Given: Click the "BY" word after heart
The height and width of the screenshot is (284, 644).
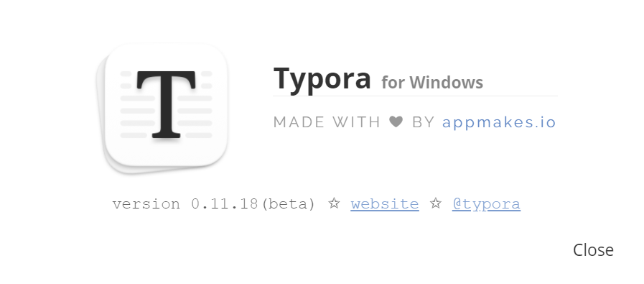Looking at the screenshot, I should coord(424,122).
